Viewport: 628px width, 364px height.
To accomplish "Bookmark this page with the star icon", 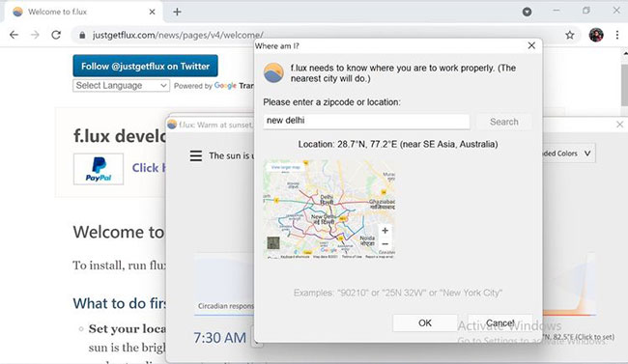I will [569, 35].
